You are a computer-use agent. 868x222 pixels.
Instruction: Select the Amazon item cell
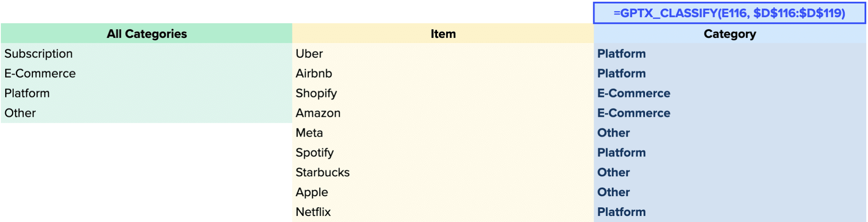coord(443,113)
